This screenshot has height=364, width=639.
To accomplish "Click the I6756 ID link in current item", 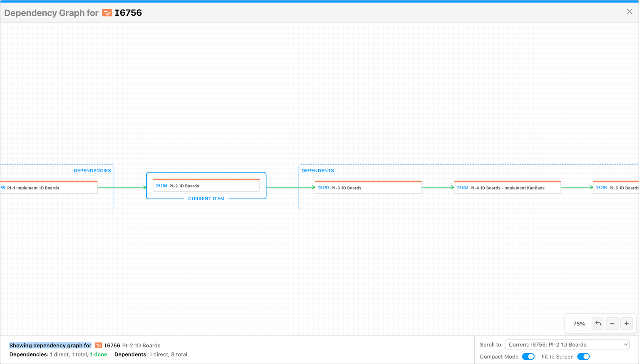I will pos(161,186).
